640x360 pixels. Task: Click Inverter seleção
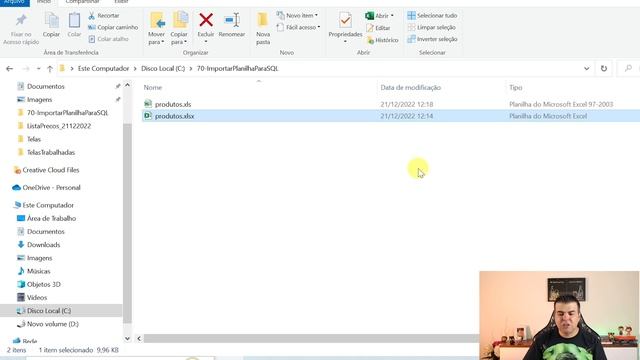(432, 39)
